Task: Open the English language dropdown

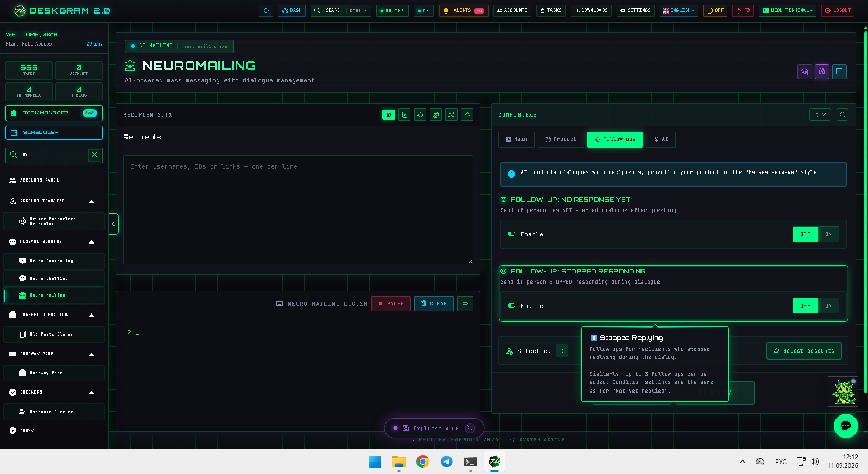Action: 679,10
